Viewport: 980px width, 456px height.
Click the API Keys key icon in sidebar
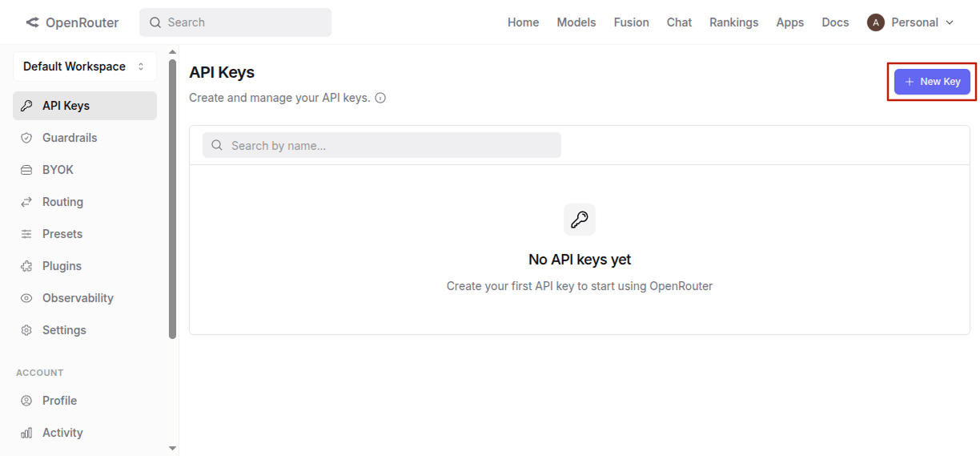26,106
